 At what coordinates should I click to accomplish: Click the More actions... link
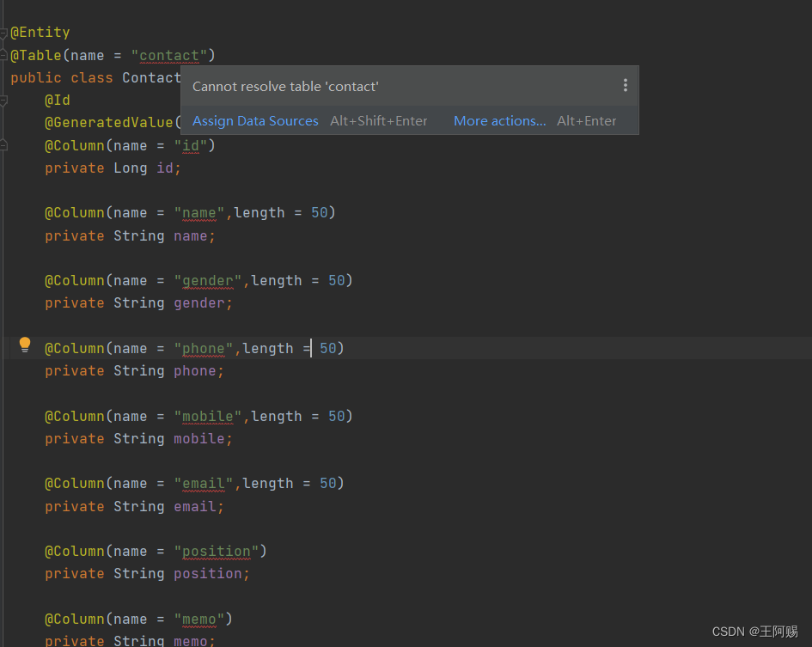click(x=499, y=120)
